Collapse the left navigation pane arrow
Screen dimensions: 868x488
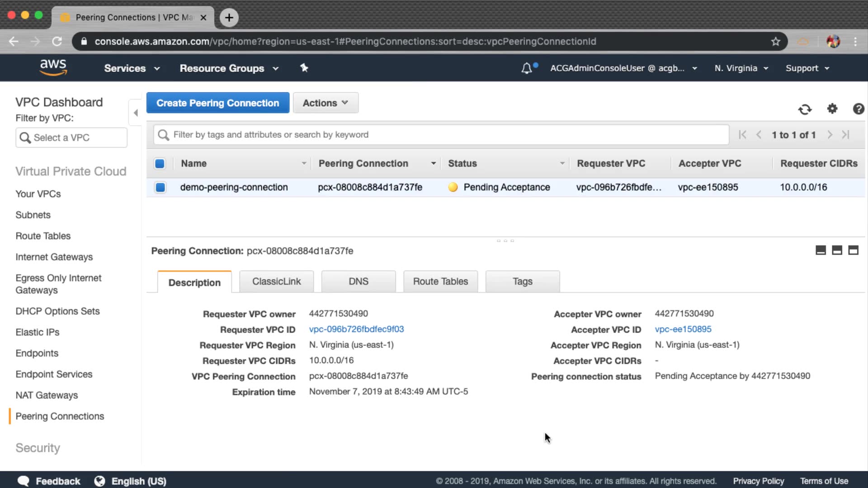pyautogui.click(x=136, y=113)
